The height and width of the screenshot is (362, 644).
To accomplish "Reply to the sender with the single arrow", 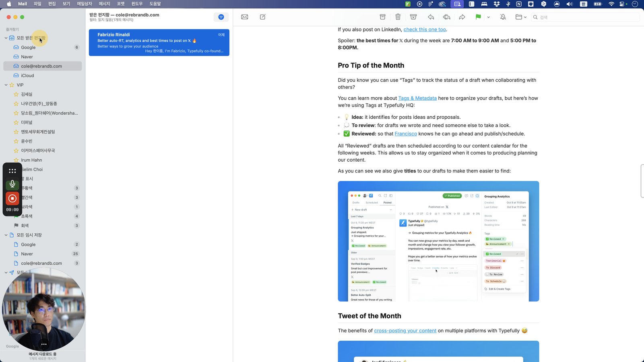I will [x=431, y=17].
